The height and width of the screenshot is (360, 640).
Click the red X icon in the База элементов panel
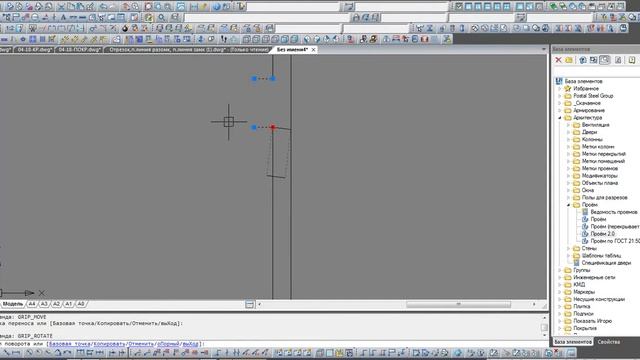tap(558, 60)
